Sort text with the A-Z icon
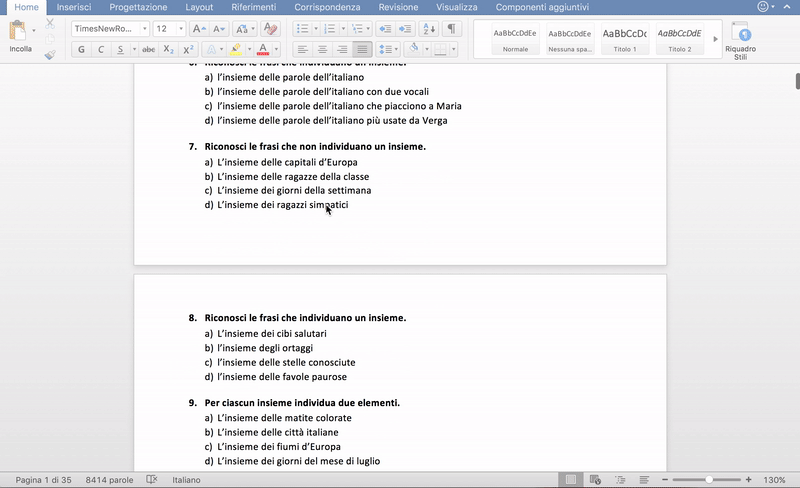The width and height of the screenshot is (800, 488). coord(429,29)
